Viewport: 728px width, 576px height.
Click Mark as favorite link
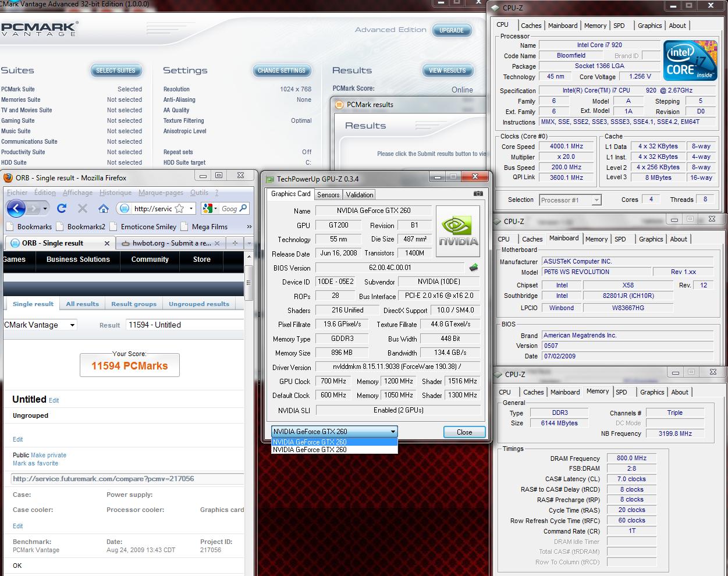tap(35, 463)
